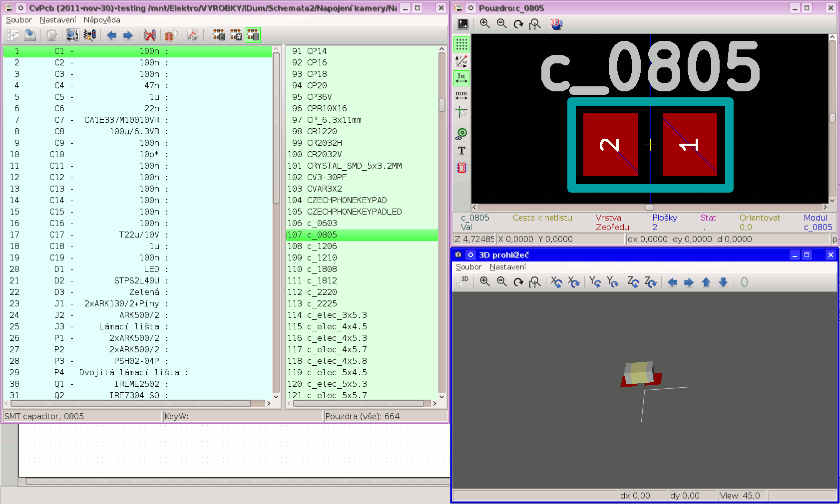Redraw the 3D view
The image size is (840, 504).
518,282
